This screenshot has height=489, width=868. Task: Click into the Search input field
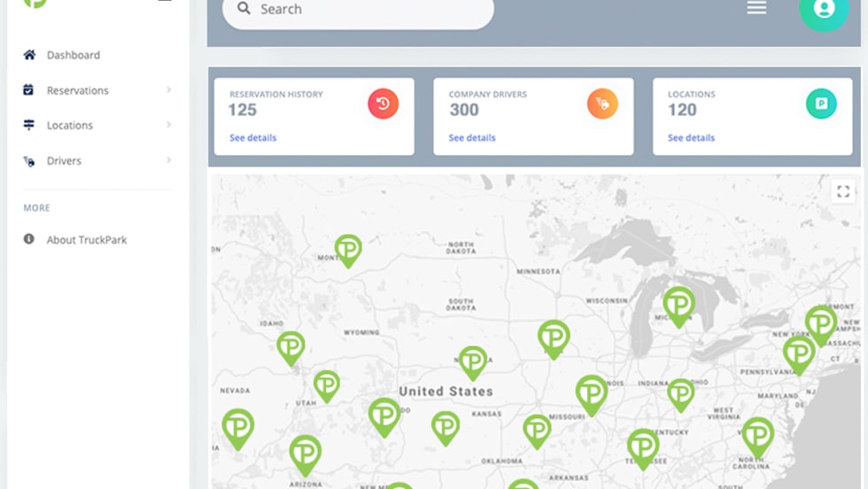coord(372,10)
